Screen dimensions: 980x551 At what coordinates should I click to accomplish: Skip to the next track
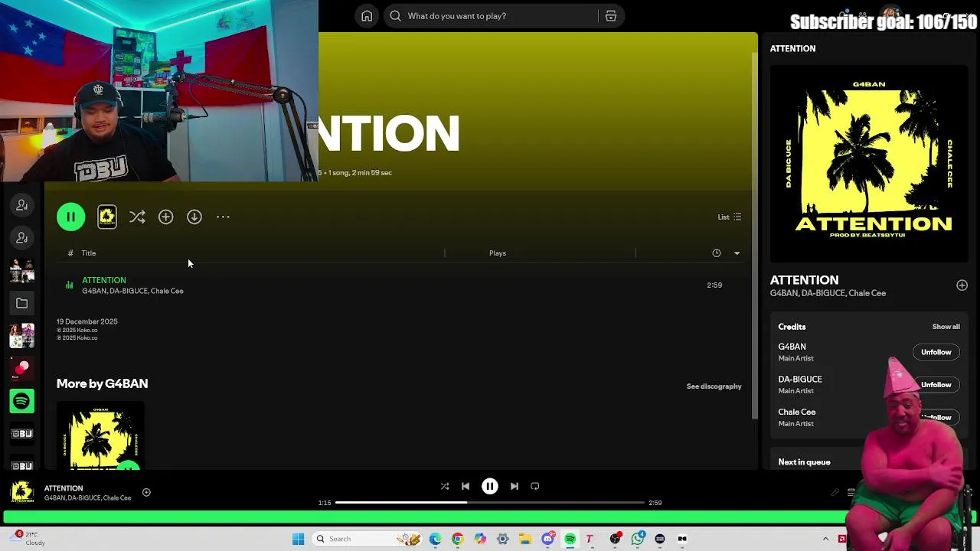(x=514, y=487)
